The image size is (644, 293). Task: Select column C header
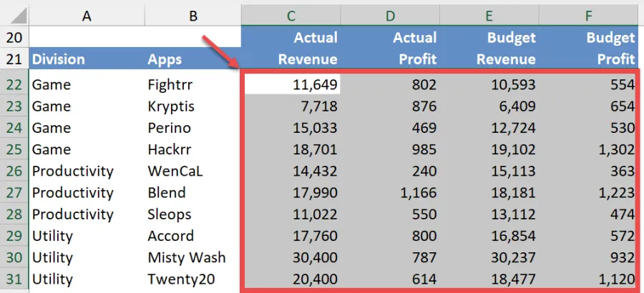291,15
